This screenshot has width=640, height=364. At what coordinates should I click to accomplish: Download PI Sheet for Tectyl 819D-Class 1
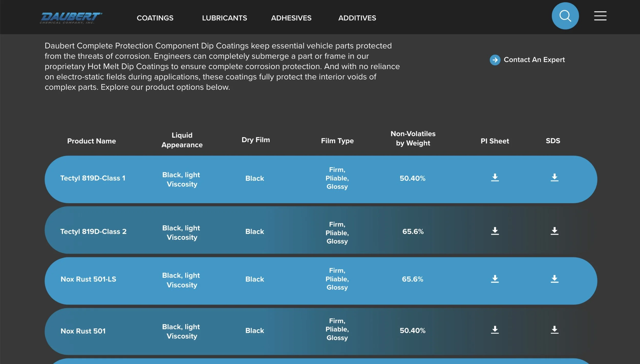tap(495, 177)
